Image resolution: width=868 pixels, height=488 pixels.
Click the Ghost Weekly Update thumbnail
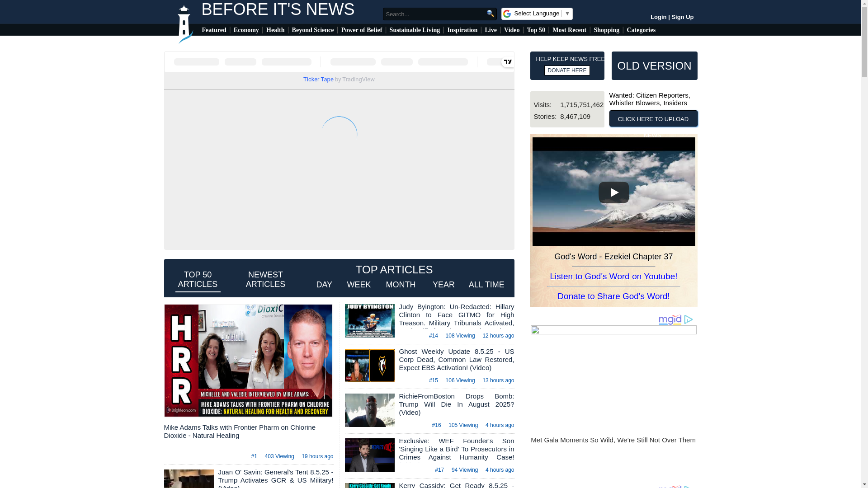369,366
